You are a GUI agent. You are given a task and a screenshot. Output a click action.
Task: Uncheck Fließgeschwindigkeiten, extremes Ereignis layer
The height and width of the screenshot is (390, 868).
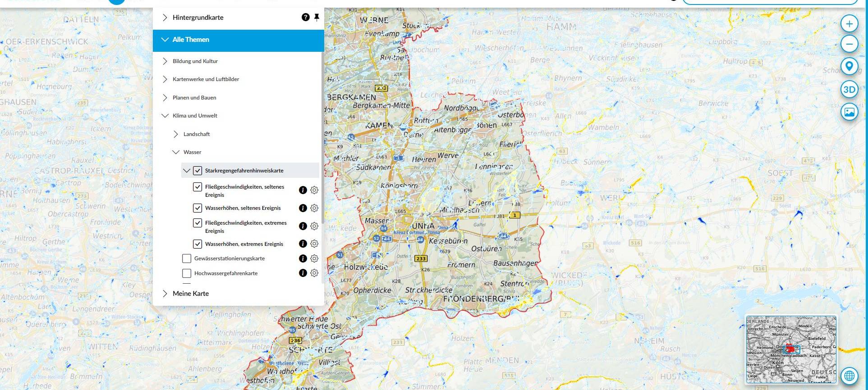tap(197, 223)
